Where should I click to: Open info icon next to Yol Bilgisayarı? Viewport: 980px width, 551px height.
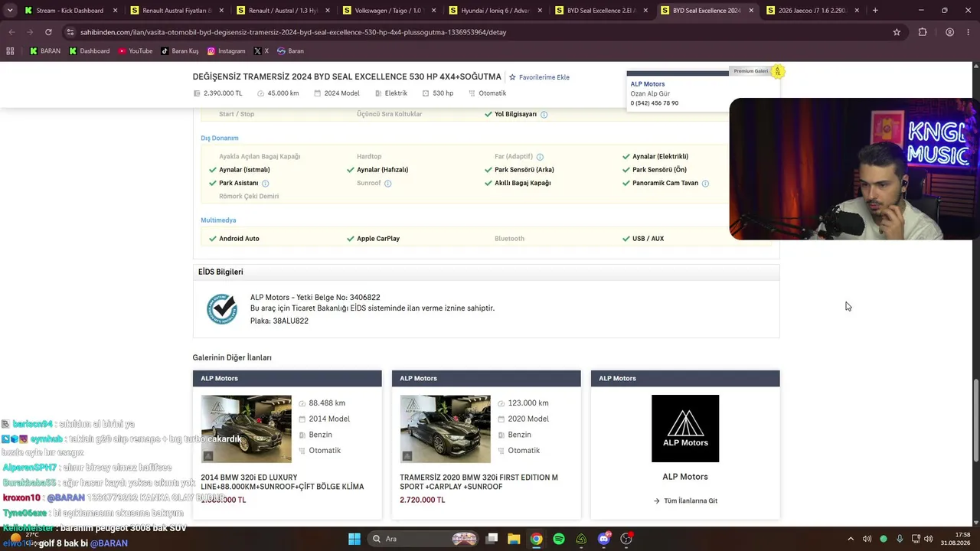coord(544,115)
